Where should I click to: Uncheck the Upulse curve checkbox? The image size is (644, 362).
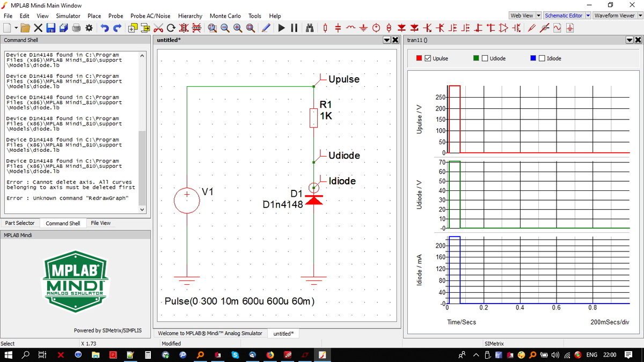coord(428,58)
